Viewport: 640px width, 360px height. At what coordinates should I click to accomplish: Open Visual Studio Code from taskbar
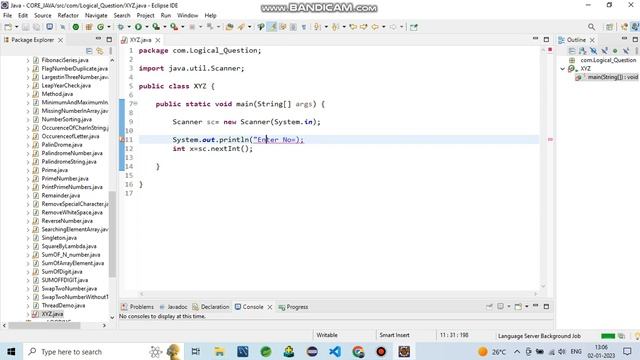[x=335, y=352]
